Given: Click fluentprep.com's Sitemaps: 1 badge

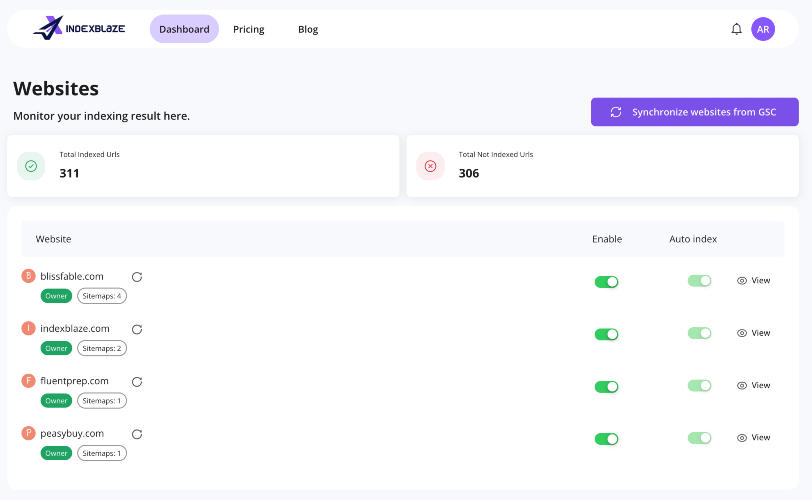Looking at the screenshot, I should coord(102,401).
